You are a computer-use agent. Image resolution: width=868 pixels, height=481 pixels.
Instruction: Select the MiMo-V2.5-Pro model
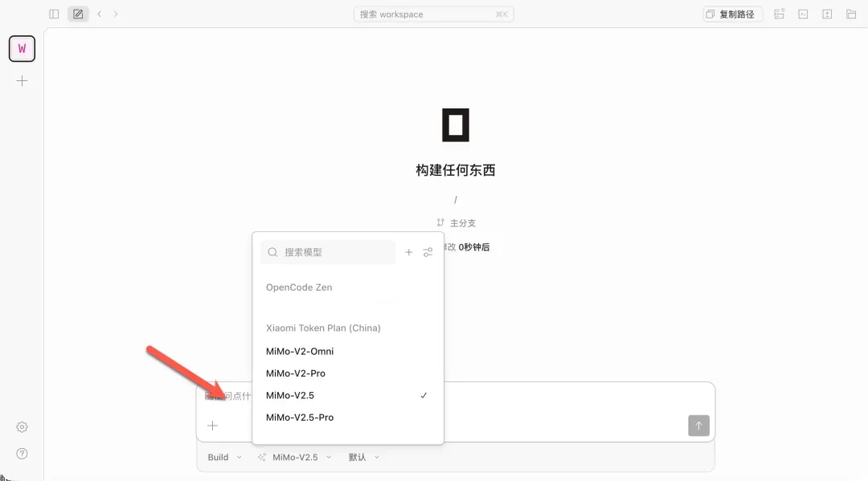[348, 418]
